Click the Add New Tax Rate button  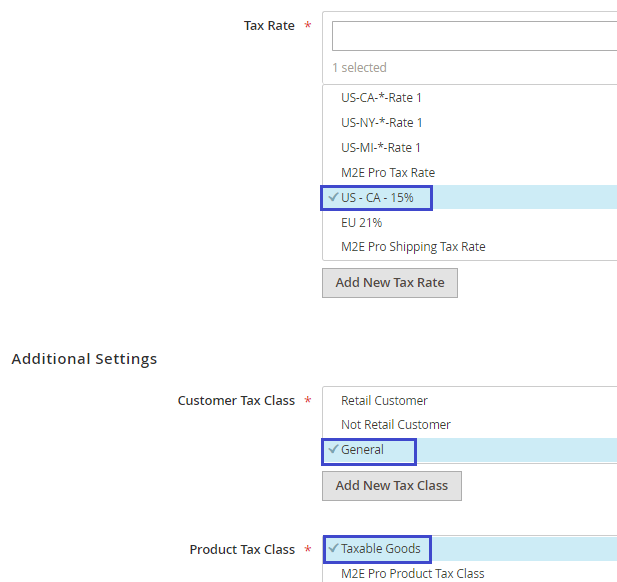pyautogui.click(x=389, y=283)
